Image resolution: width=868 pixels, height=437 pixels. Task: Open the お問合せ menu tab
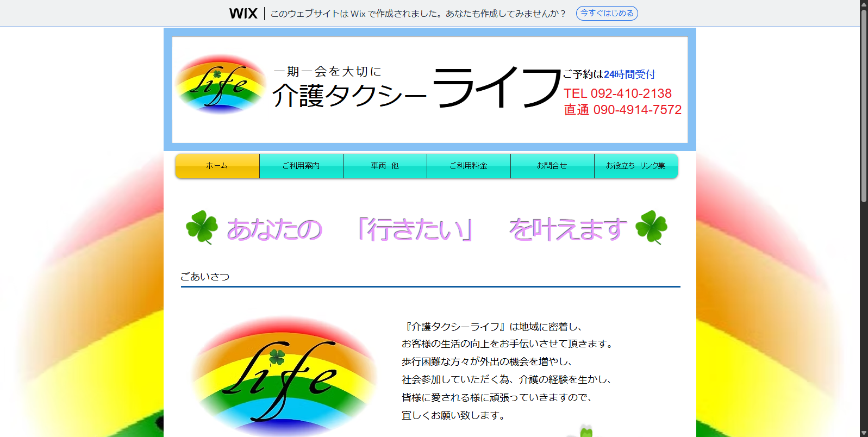[552, 166]
